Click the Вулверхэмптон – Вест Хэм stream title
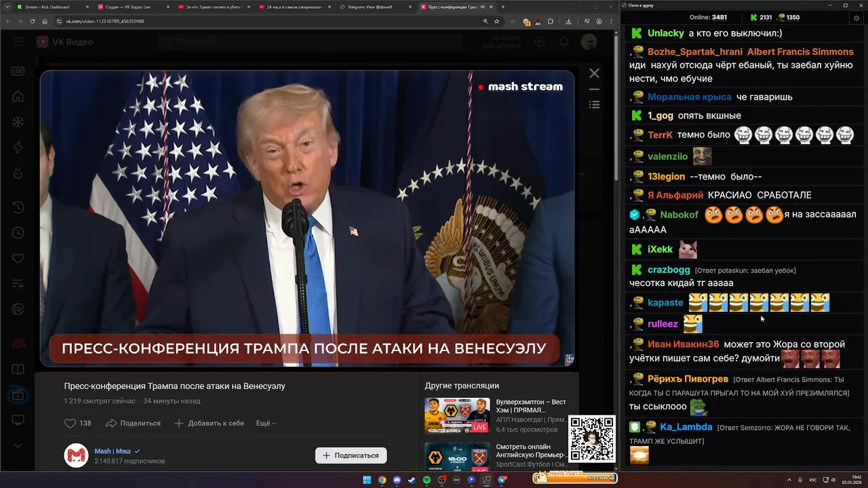 pyautogui.click(x=531, y=406)
